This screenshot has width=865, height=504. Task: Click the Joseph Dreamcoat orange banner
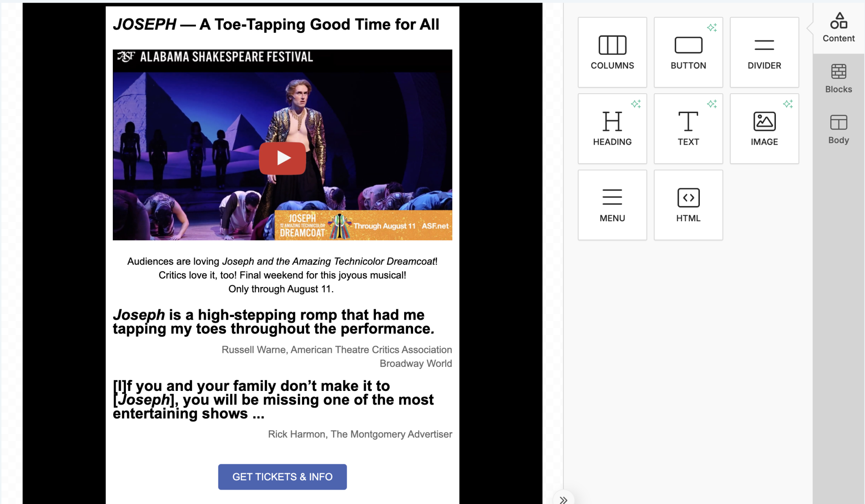click(x=363, y=225)
